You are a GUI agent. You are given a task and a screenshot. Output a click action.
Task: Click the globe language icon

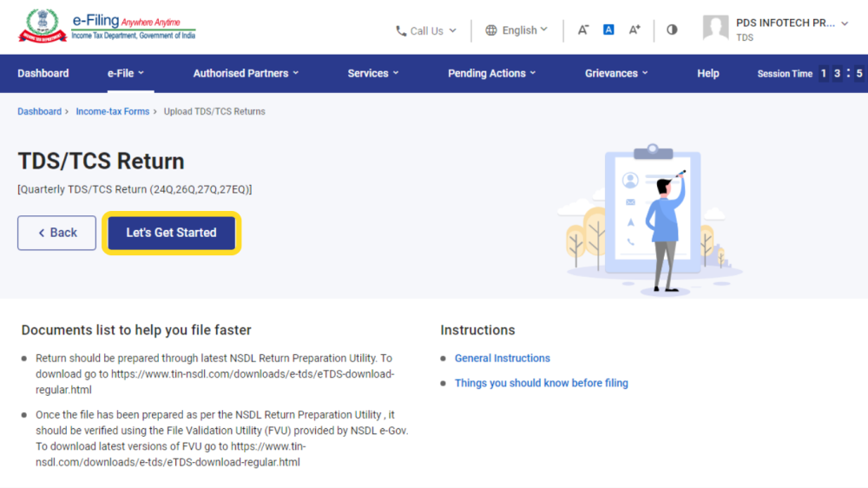tap(491, 30)
